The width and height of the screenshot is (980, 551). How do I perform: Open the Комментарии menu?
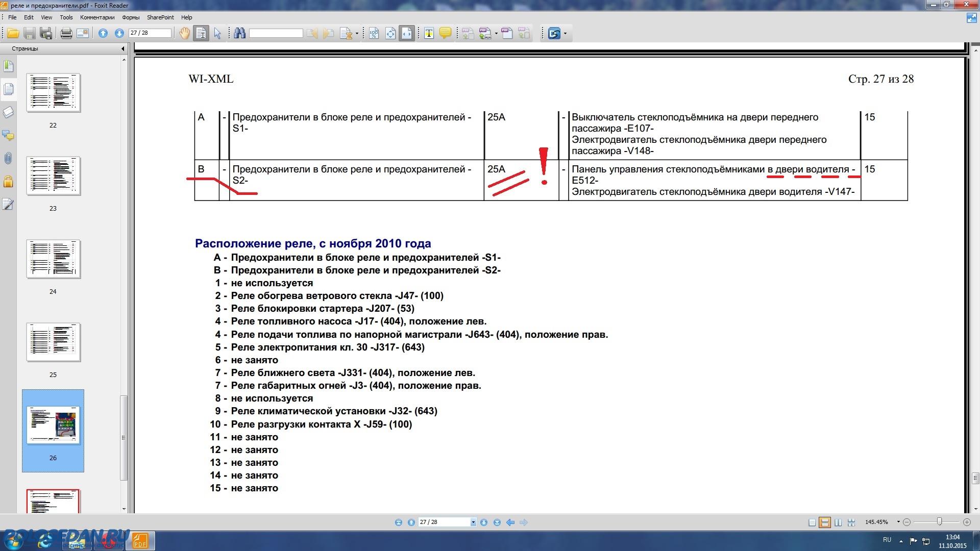(x=97, y=17)
